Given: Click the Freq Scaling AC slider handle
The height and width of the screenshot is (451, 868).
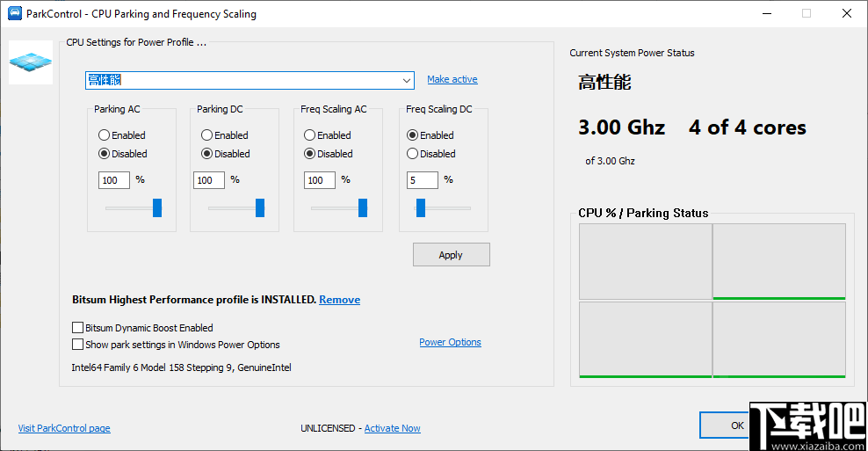Looking at the screenshot, I should (x=363, y=207).
